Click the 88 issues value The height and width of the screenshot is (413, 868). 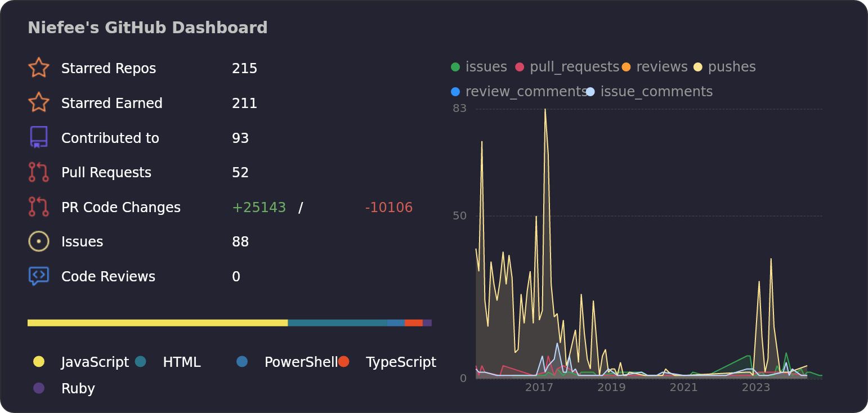click(x=240, y=242)
